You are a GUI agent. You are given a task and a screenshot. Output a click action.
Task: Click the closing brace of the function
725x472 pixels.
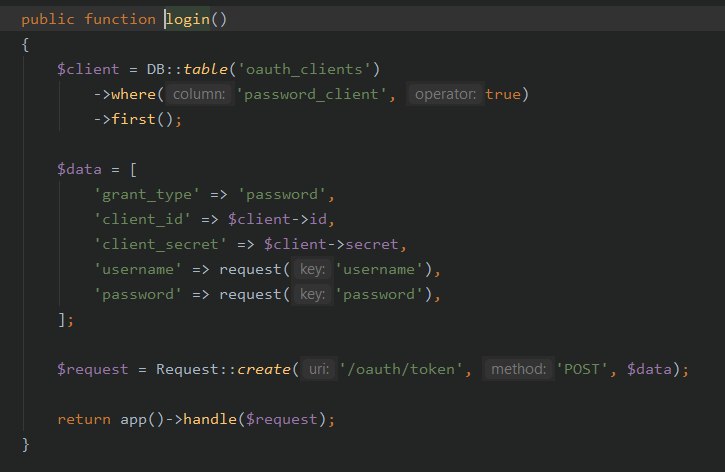tap(25, 444)
